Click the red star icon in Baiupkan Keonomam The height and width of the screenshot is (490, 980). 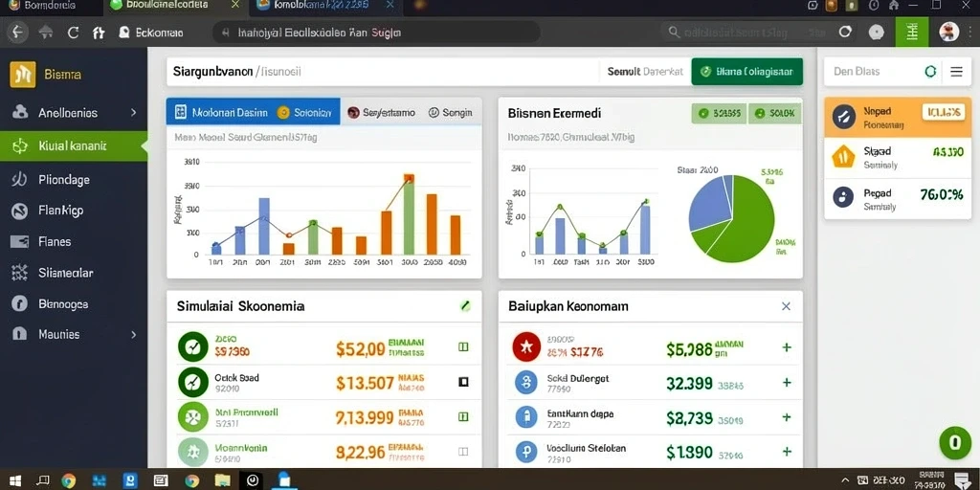(x=526, y=347)
